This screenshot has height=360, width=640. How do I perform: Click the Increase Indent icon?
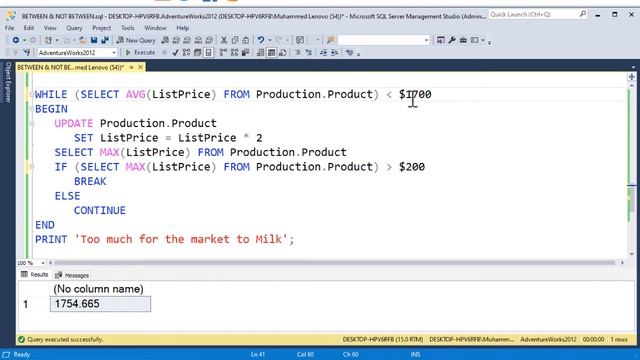(334, 53)
